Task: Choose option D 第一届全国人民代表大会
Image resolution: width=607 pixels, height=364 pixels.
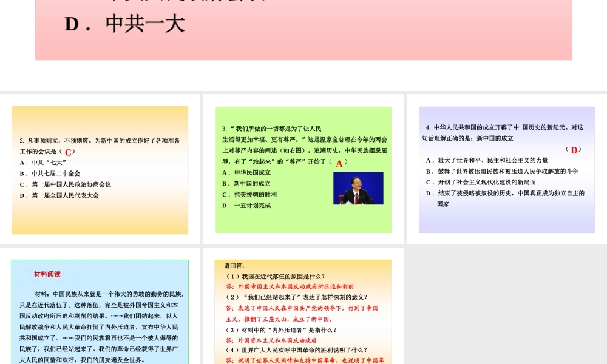Action: (59, 195)
